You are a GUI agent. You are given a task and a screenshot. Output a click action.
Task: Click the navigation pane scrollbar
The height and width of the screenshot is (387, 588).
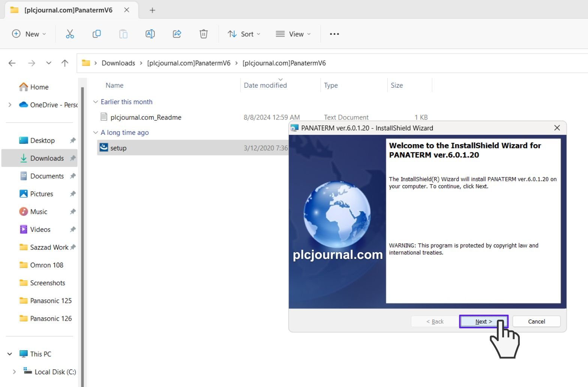(x=82, y=236)
